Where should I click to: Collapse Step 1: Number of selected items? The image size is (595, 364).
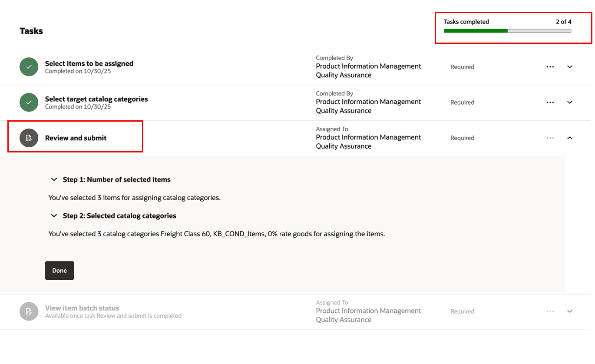pyautogui.click(x=54, y=179)
